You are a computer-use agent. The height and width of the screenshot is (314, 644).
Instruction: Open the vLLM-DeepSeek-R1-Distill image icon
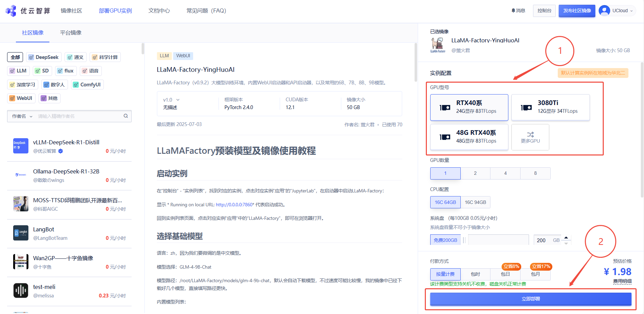click(x=21, y=146)
